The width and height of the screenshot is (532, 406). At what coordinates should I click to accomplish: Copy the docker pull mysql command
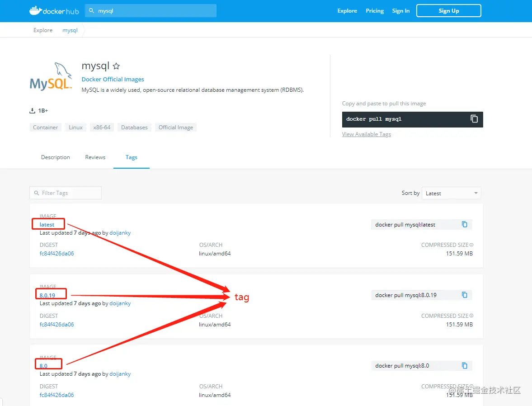pyautogui.click(x=474, y=119)
